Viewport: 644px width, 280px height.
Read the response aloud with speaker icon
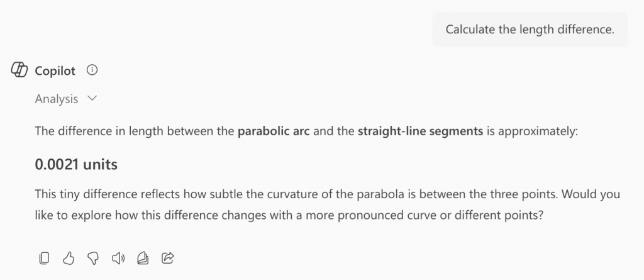click(118, 257)
